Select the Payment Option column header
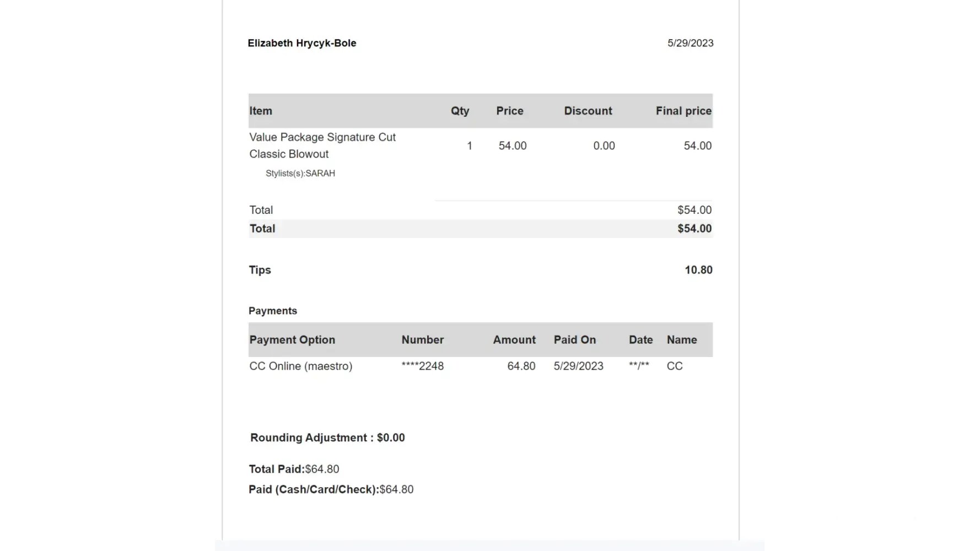The image size is (980, 551). [x=292, y=340]
